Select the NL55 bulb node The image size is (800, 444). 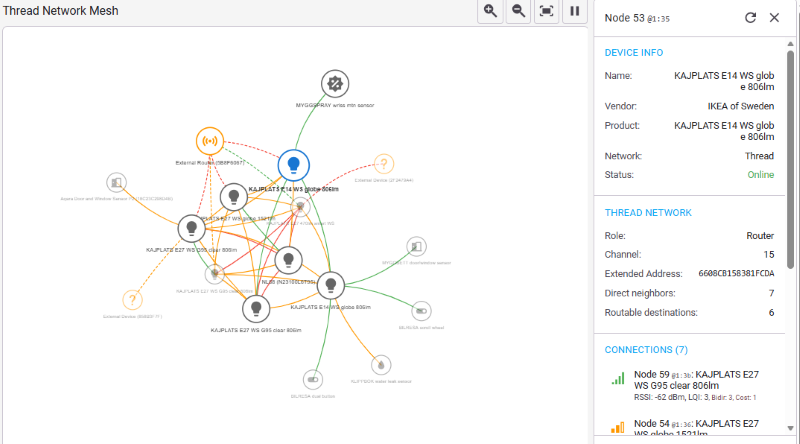pos(289,261)
